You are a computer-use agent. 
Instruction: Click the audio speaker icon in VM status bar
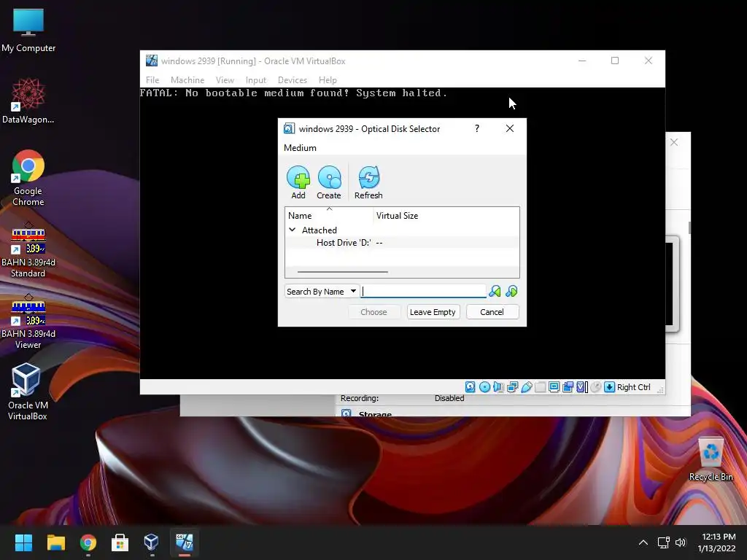tap(498, 387)
